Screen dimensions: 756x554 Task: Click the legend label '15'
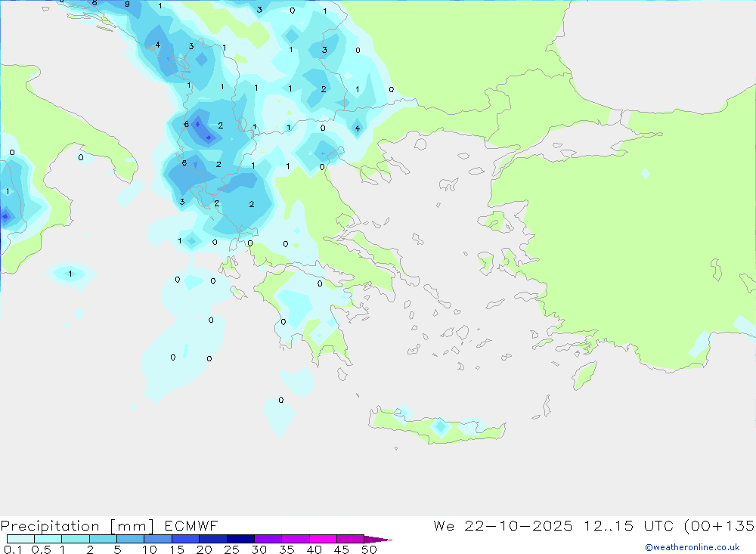coord(177,549)
